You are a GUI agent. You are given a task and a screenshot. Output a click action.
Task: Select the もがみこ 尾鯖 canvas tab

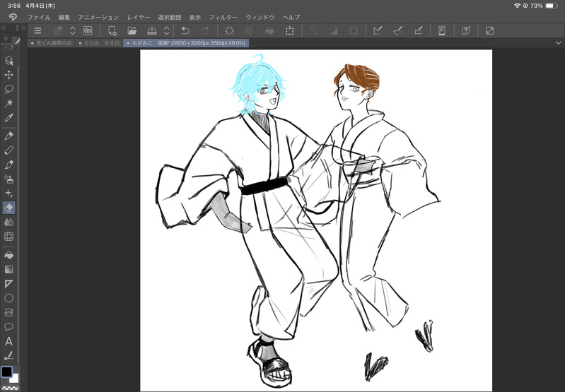[x=186, y=43]
